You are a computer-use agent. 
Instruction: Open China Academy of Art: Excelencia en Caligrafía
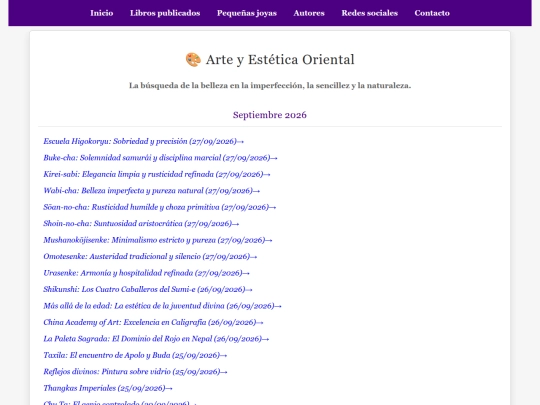(x=153, y=322)
